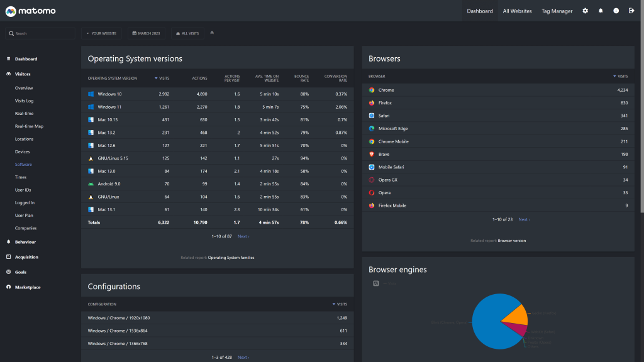Click the Mobile Safari browser icon
This screenshot has width=644, height=362.
(x=372, y=167)
